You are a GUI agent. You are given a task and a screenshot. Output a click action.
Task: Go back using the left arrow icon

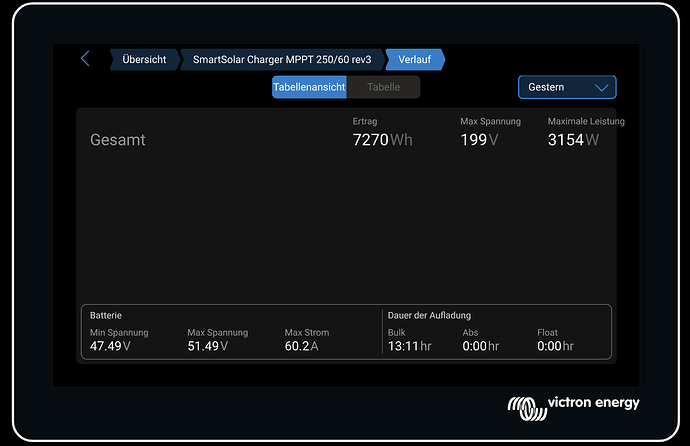(85, 59)
